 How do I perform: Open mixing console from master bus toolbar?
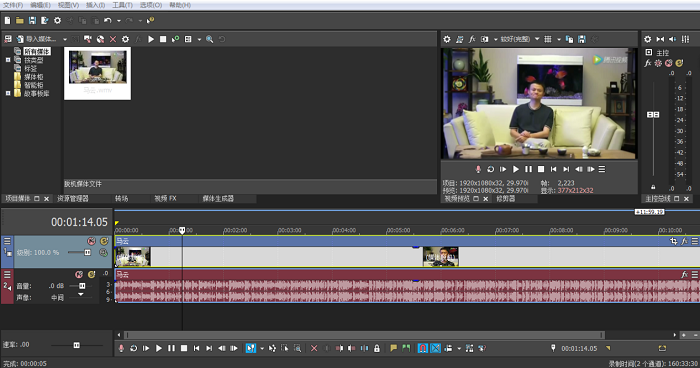click(x=685, y=39)
